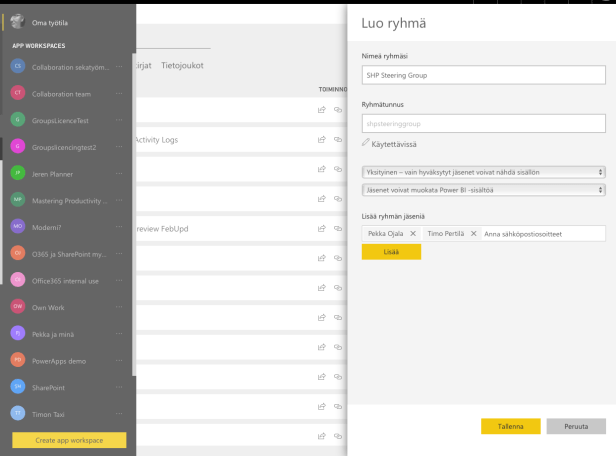Open the Yksityinen privacy dropdown
The height and width of the screenshot is (456, 616).
tap(484, 172)
